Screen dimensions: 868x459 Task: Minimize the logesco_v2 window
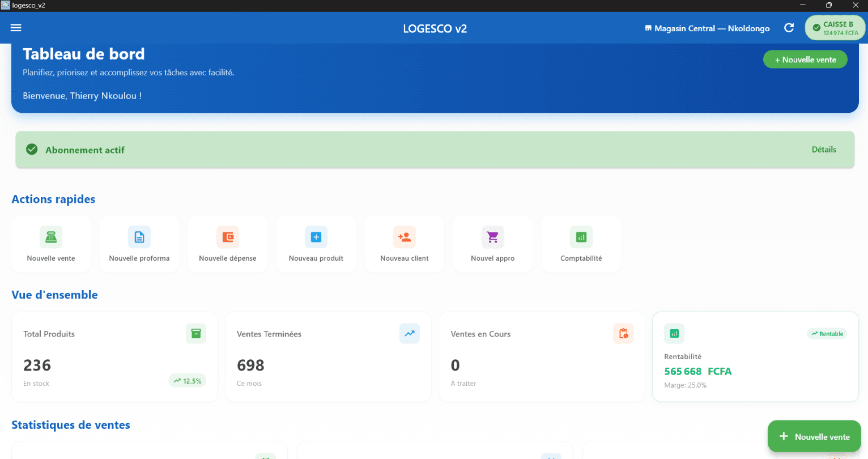tap(802, 5)
